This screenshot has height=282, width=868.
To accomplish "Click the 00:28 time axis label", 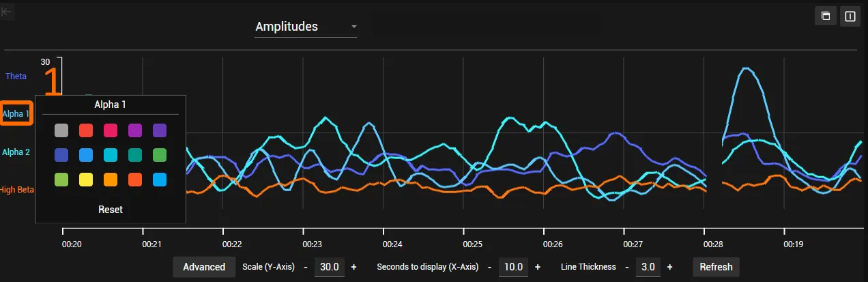I will pyautogui.click(x=713, y=244).
